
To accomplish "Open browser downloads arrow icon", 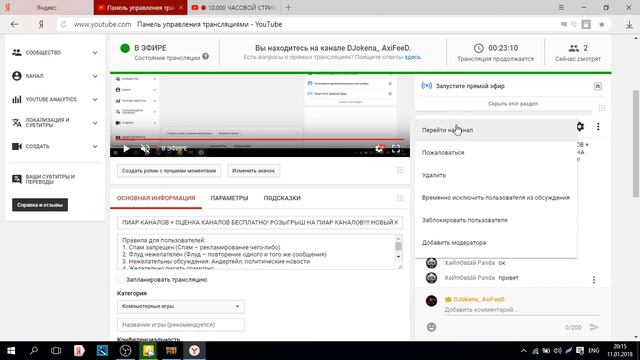I will pos(629,24).
